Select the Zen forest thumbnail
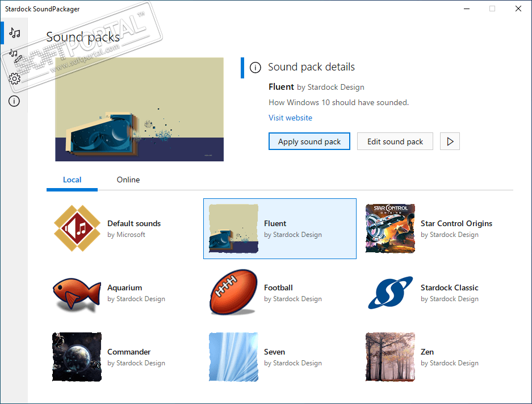The height and width of the screenshot is (404, 532). [x=390, y=357]
